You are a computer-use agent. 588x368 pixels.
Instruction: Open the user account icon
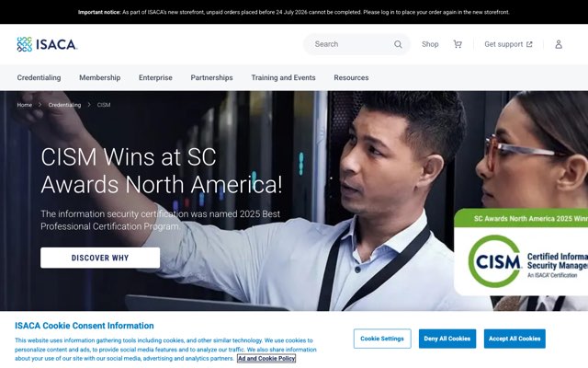559,44
